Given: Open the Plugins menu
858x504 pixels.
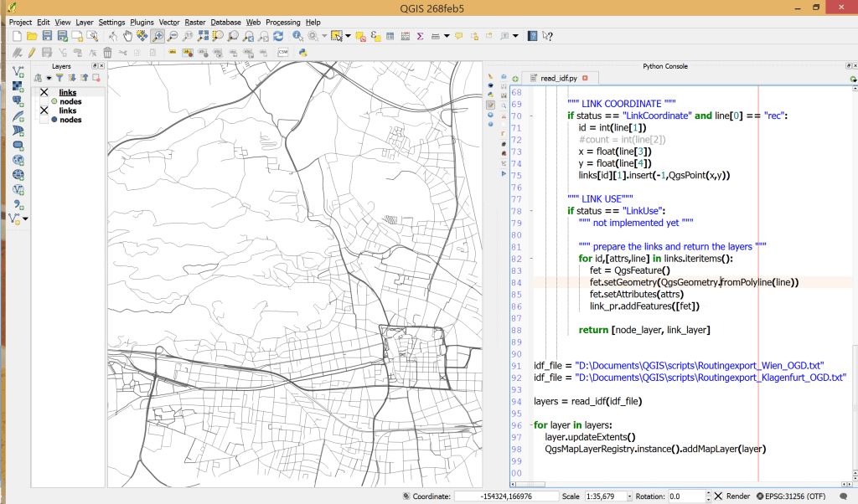Looking at the screenshot, I should pos(142,22).
